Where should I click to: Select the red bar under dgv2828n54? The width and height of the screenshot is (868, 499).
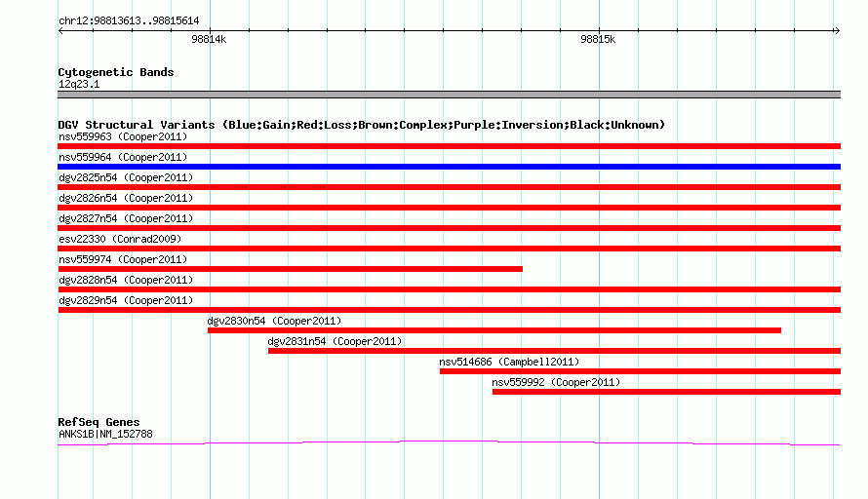(x=449, y=289)
